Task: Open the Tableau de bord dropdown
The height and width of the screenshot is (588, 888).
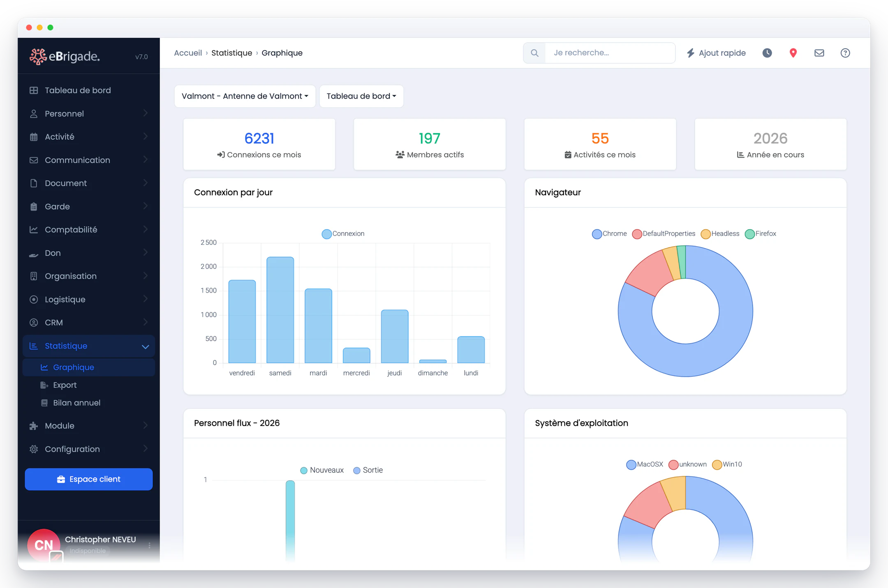Action: pos(361,96)
